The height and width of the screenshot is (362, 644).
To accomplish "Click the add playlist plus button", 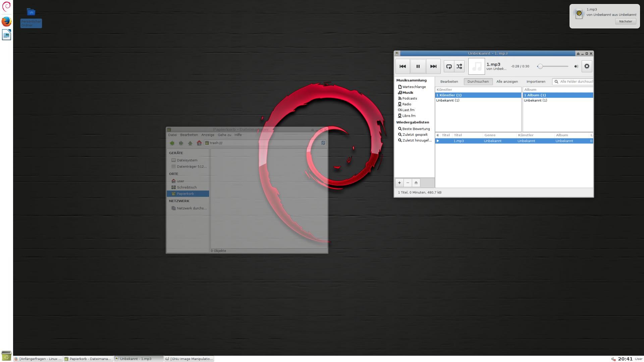I will tap(399, 183).
